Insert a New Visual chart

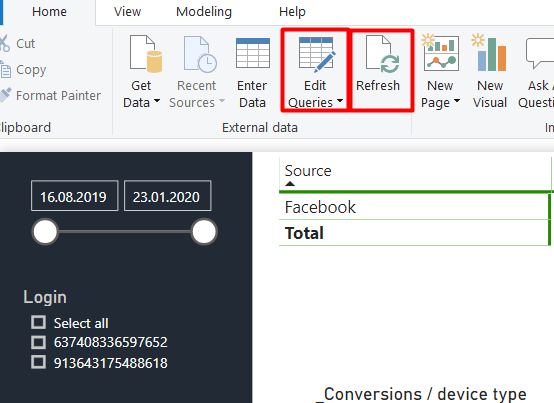[x=490, y=70]
